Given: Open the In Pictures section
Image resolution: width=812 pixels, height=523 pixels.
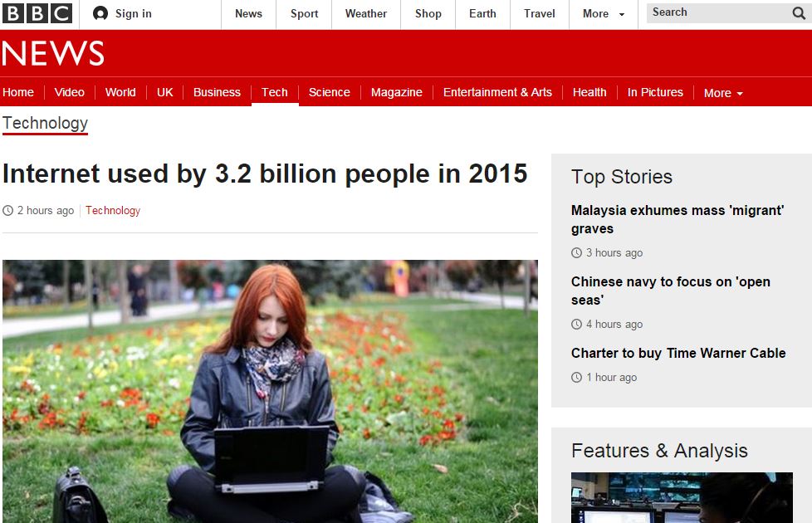Looking at the screenshot, I should (655, 92).
